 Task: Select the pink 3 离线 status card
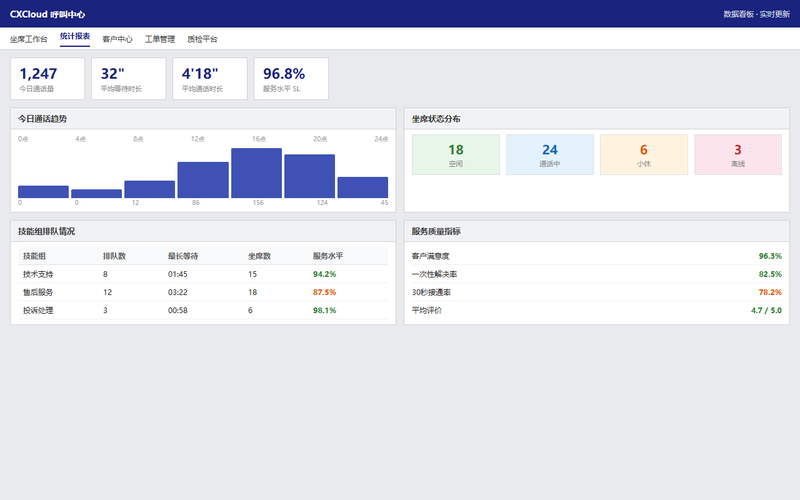click(738, 155)
